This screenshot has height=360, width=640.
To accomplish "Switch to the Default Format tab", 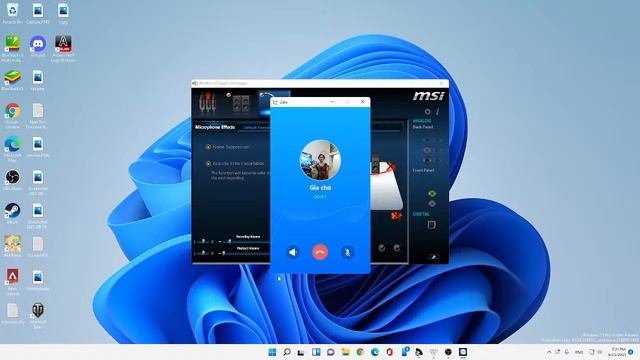I will [x=256, y=127].
